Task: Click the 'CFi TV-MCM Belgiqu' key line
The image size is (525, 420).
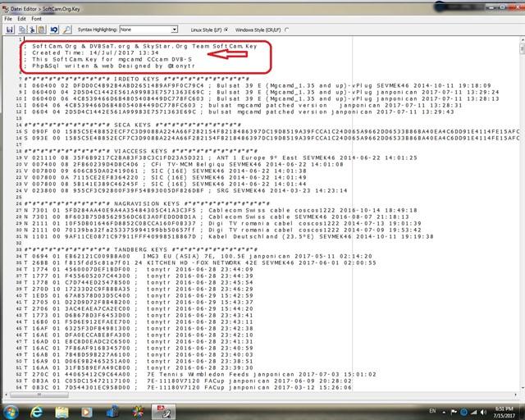Action: [184, 164]
